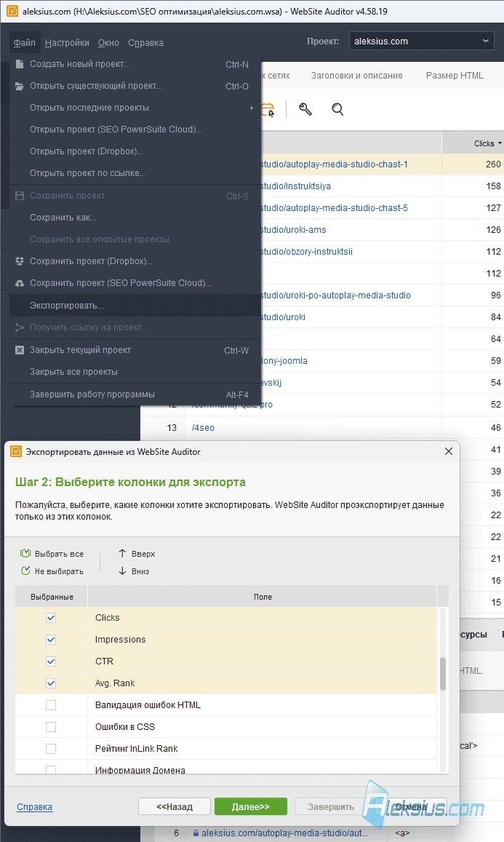
Task: Open the Окно menu
Action: (108, 42)
